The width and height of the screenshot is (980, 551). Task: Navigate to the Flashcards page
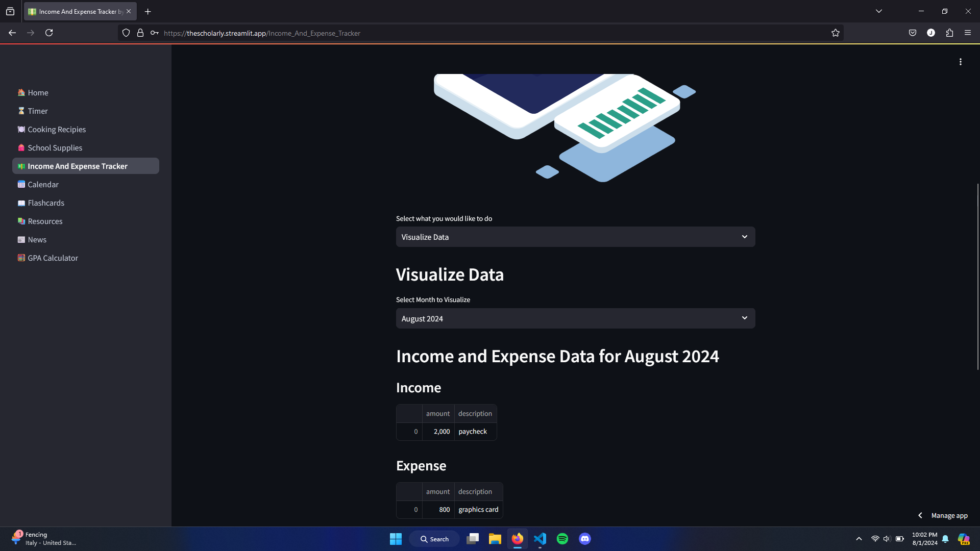(46, 203)
